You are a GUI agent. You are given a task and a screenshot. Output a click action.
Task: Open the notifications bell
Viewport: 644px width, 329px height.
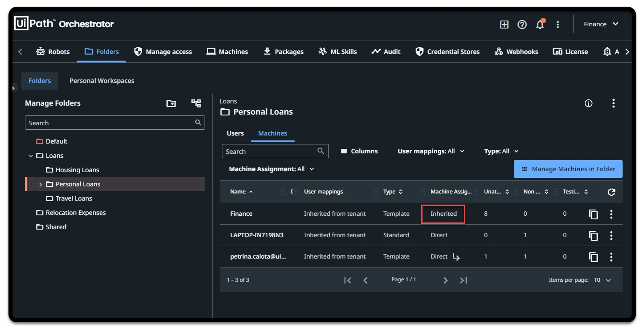click(540, 24)
